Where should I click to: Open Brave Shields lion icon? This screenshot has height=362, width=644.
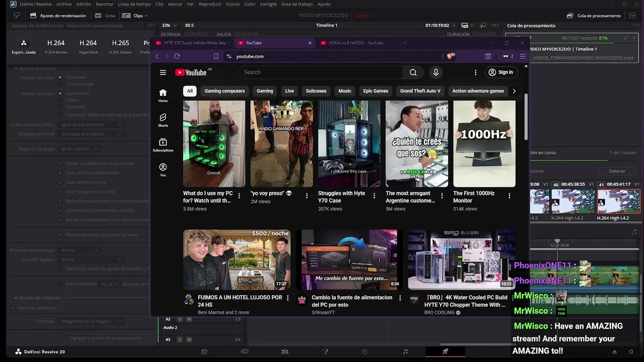click(x=450, y=56)
